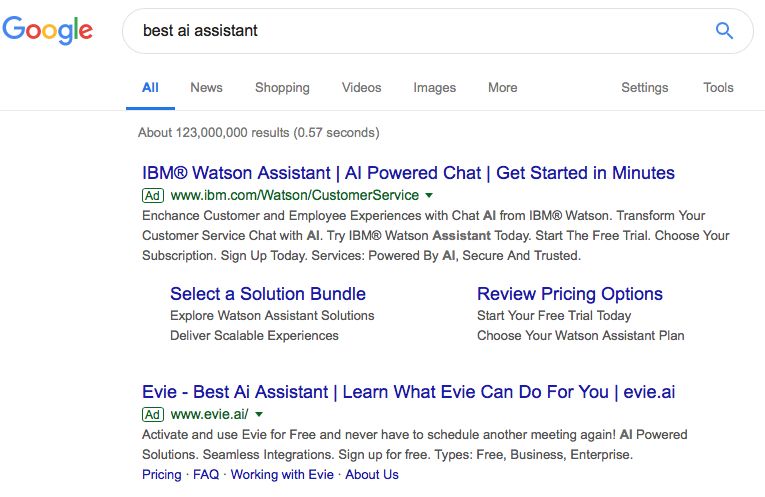Open the More search categories menu
The width and height of the screenshot is (765, 497).
[503, 88]
